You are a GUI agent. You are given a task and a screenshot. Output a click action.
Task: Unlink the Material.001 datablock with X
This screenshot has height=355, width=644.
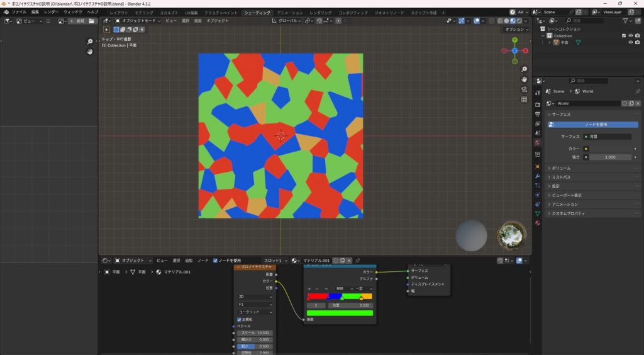coord(349,261)
